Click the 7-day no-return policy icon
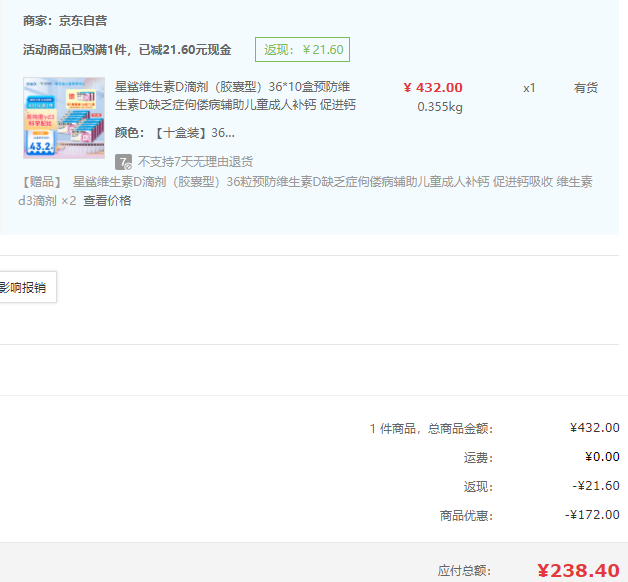This screenshot has height=582, width=628. pos(123,162)
